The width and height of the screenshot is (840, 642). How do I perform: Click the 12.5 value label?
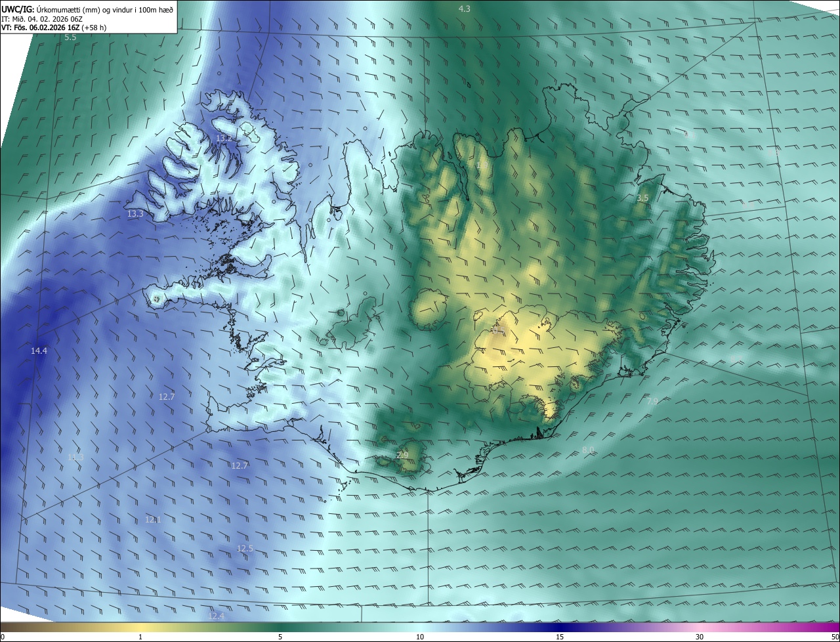tap(245, 548)
